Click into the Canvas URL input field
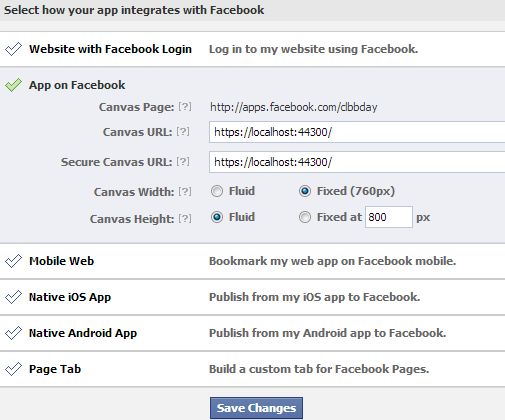505x420 pixels. coord(357,132)
